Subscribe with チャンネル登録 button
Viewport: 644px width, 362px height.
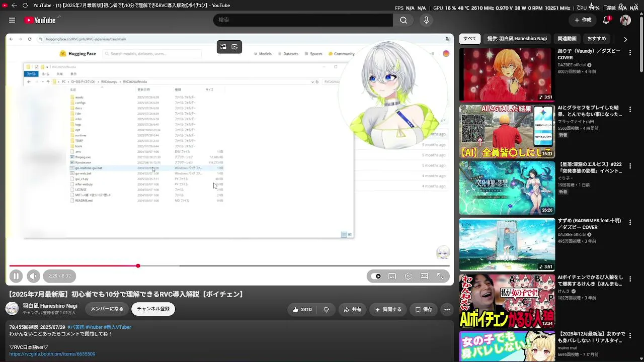coord(153,309)
